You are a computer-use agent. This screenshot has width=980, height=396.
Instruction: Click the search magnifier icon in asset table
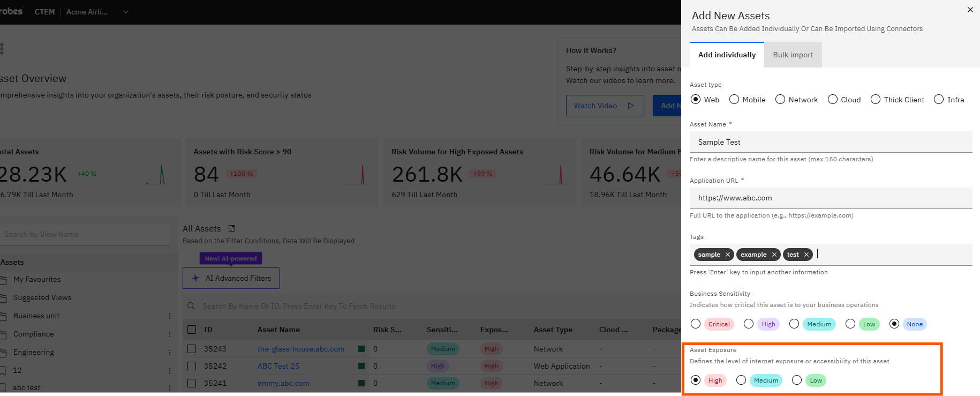pos(191,306)
